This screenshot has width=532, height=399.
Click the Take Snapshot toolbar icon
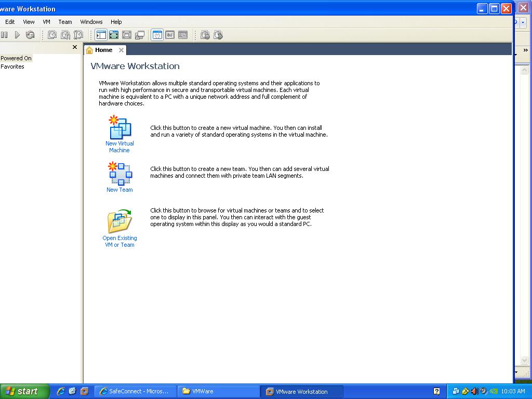52,35
